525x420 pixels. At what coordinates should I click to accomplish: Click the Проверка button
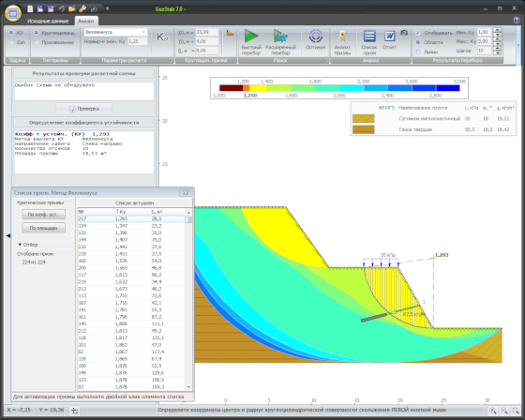(84, 109)
